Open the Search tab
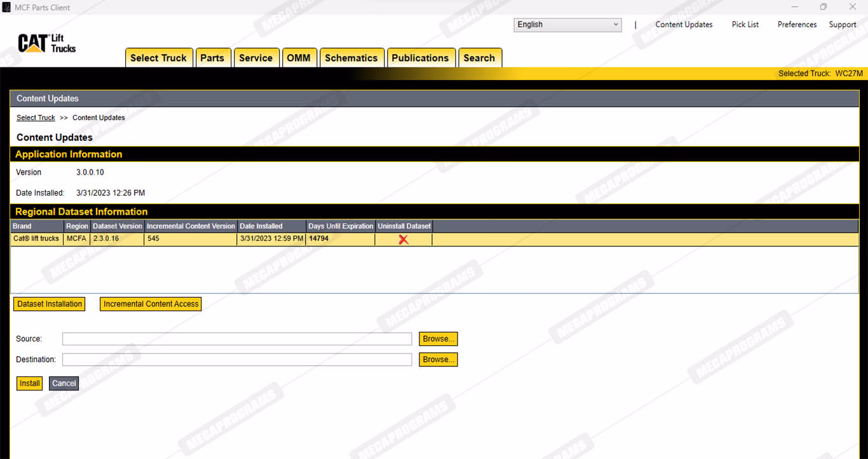Viewport: 868px width, 459px height. (479, 58)
